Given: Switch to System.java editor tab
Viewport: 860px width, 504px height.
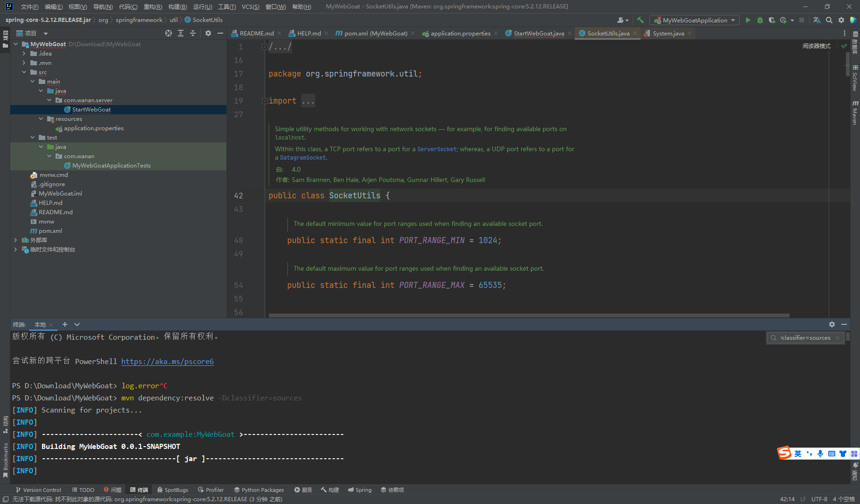Looking at the screenshot, I should [x=668, y=33].
